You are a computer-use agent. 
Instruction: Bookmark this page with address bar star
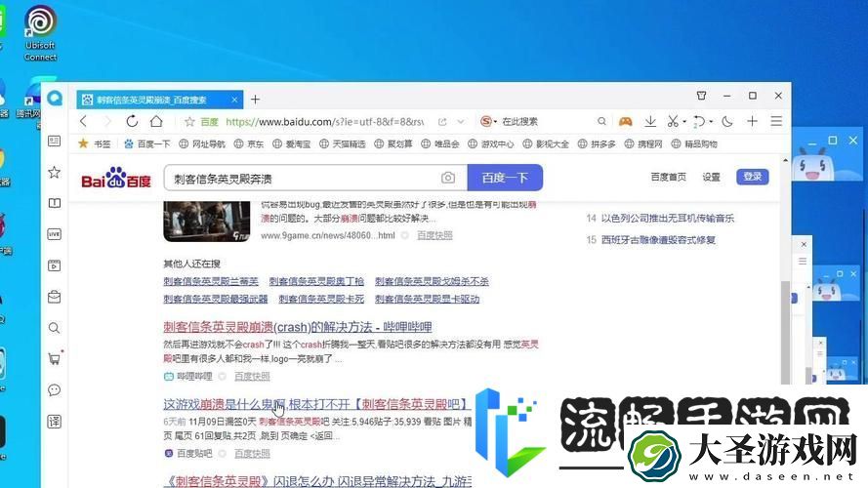tap(189, 122)
